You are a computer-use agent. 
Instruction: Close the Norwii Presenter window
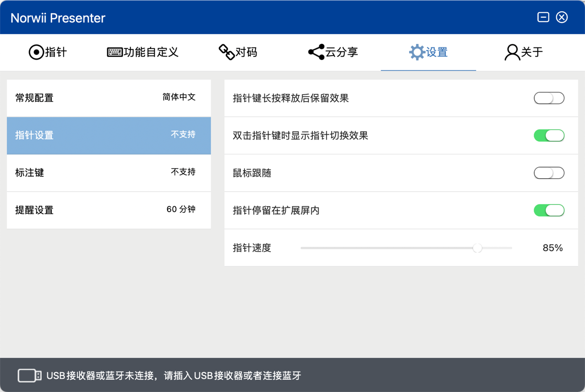[562, 17]
